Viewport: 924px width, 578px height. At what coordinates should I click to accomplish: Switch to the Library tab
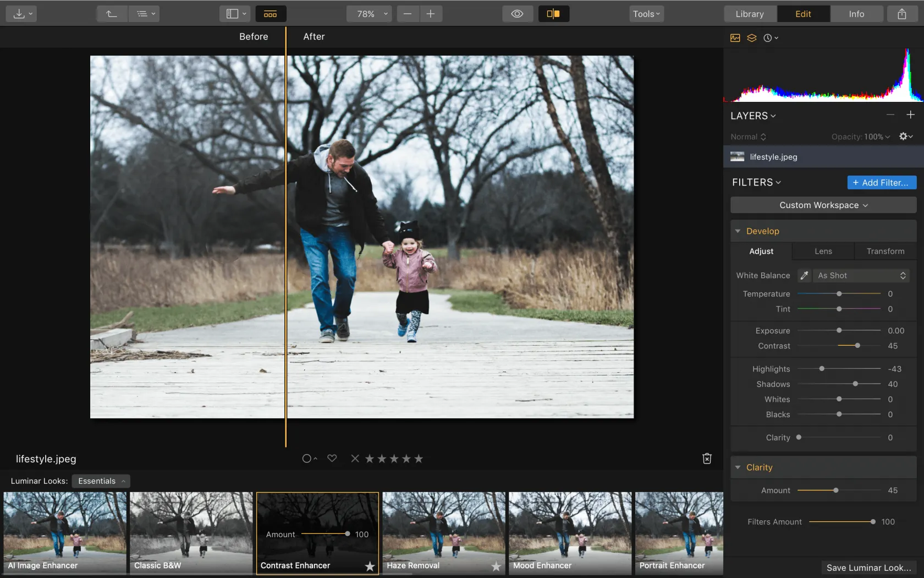(750, 14)
